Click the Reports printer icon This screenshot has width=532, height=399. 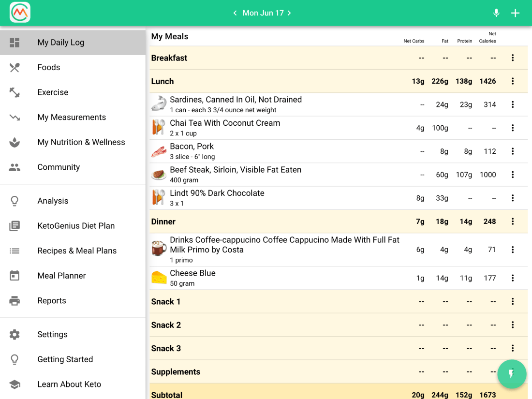[x=15, y=301]
